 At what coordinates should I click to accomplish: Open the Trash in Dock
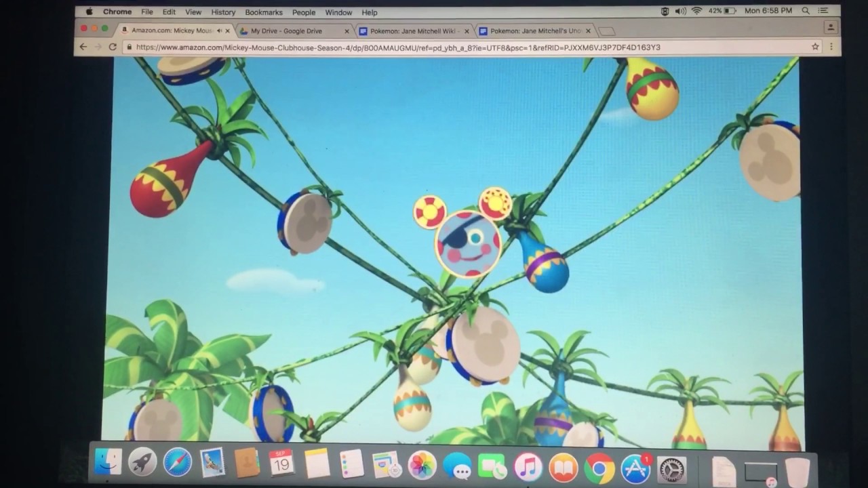[797, 472]
